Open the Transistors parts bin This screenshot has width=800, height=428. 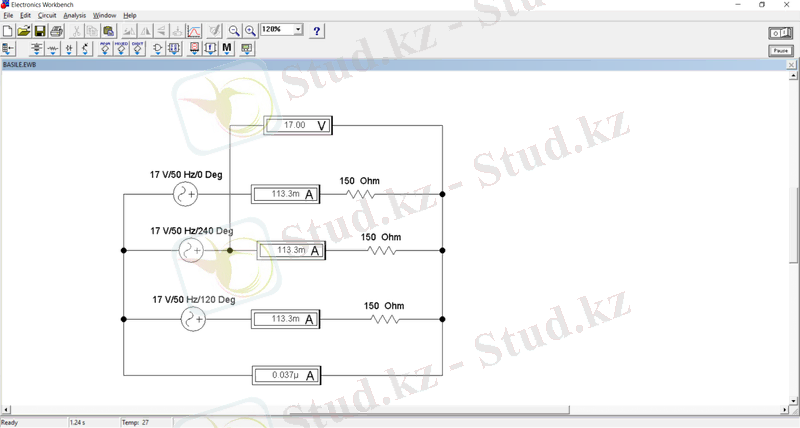click(85, 48)
